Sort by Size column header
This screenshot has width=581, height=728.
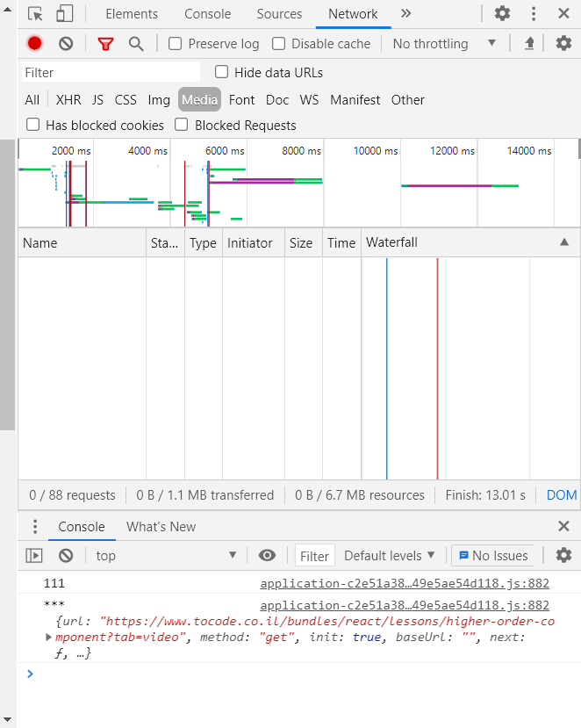tap(304, 242)
